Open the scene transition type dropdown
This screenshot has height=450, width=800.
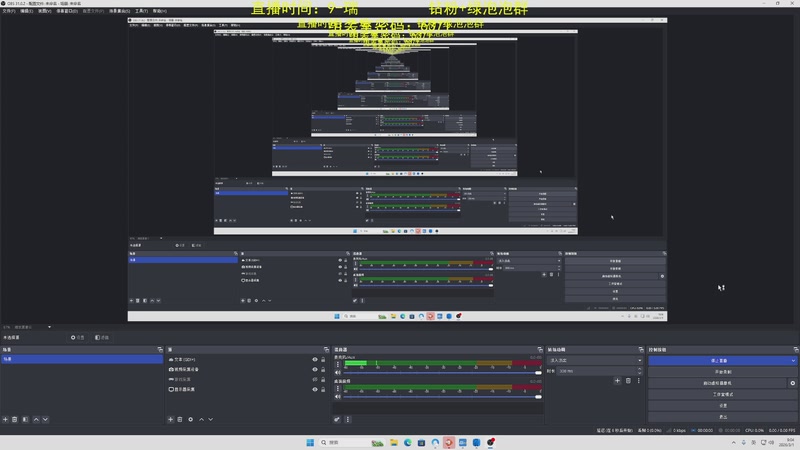(x=595, y=360)
